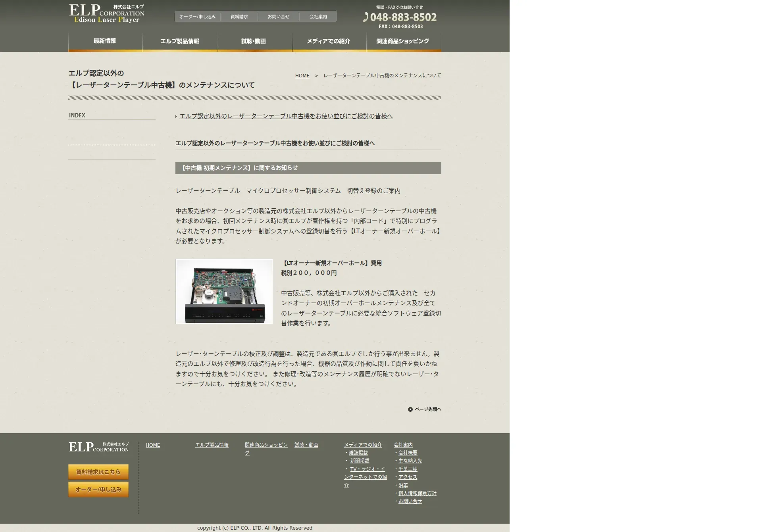Viewport: 762px width, 532px height.
Task: Open the お問い合せ header button
Action: (278, 17)
